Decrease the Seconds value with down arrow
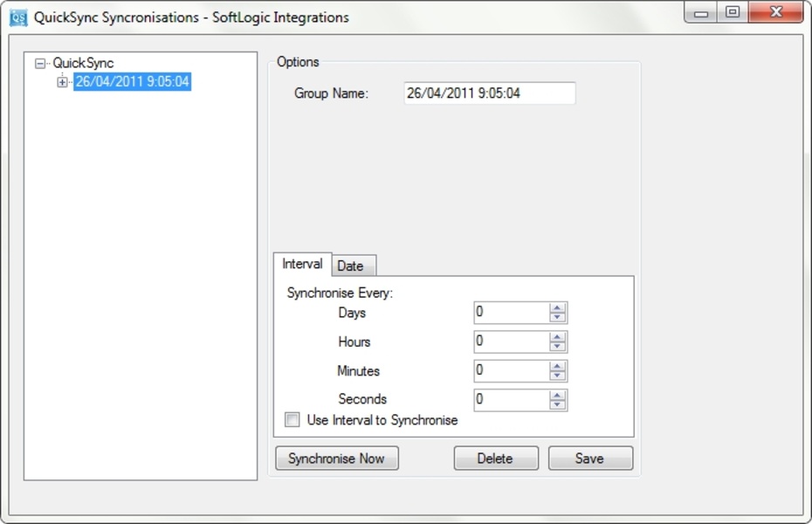 point(557,403)
